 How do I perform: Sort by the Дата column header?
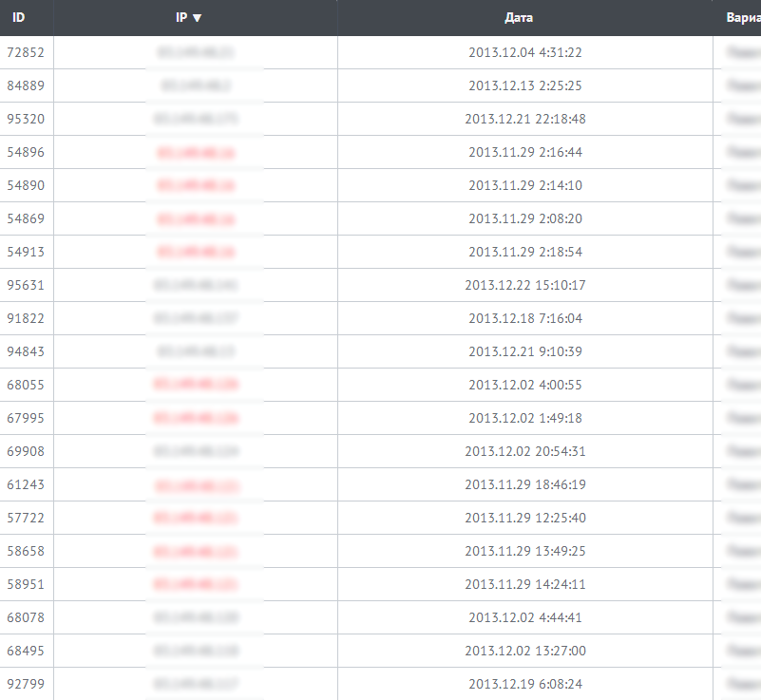tap(519, 18)
